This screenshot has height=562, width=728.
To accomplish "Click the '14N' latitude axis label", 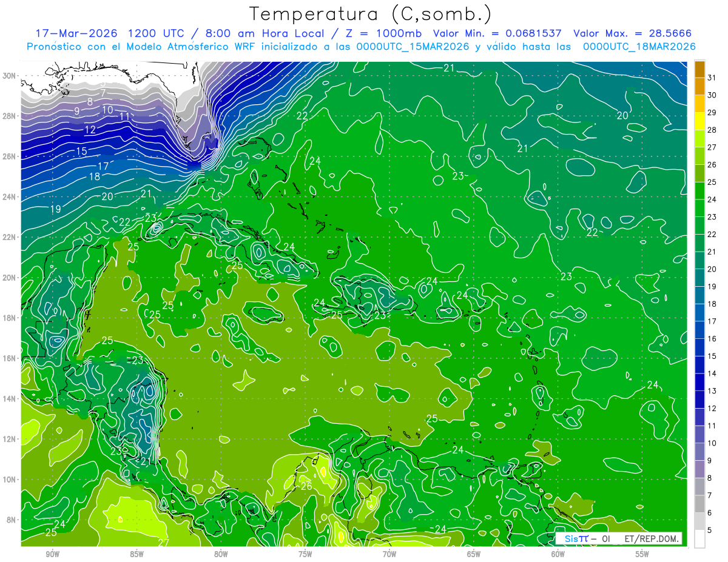I will [x=10, y=399].
